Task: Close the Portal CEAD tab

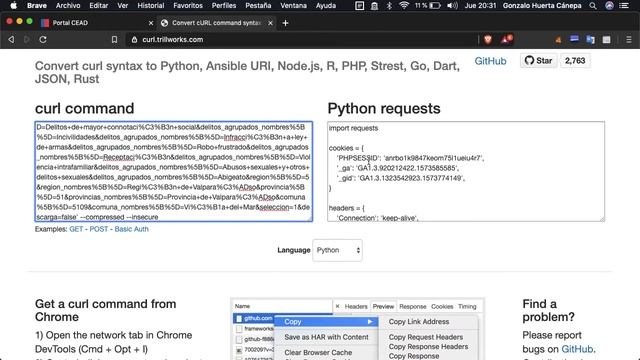Action: click(151, 23)
